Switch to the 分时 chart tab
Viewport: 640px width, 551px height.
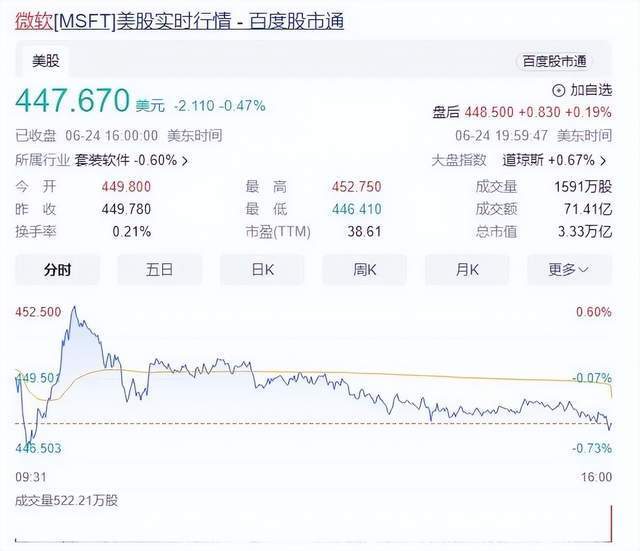click(57, 269)
